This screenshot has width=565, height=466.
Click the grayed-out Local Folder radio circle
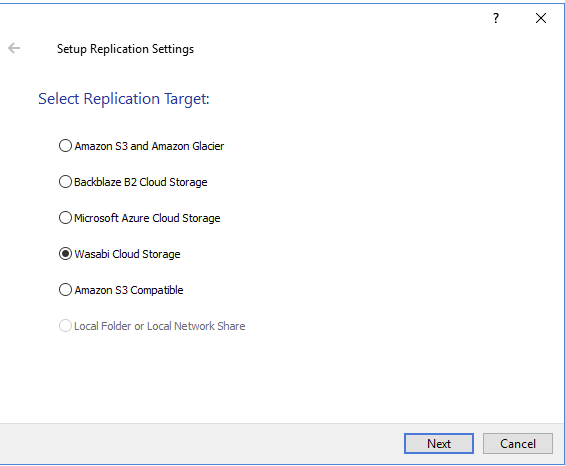pyautogui.click(x=65, y=326)
